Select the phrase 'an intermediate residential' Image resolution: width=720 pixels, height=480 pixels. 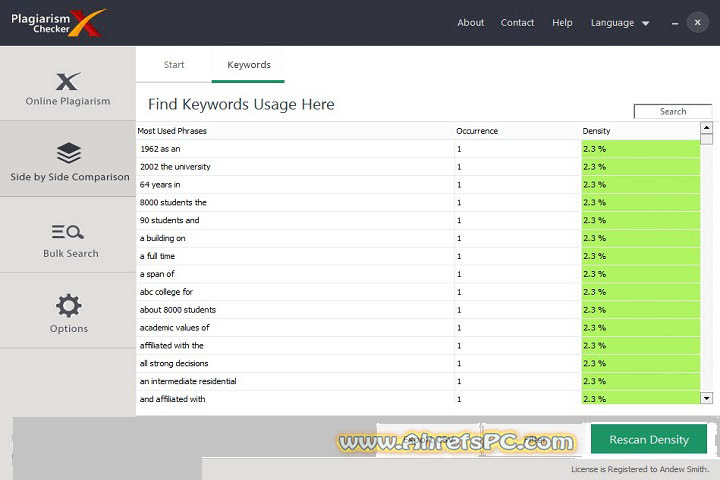coord(188,382)
